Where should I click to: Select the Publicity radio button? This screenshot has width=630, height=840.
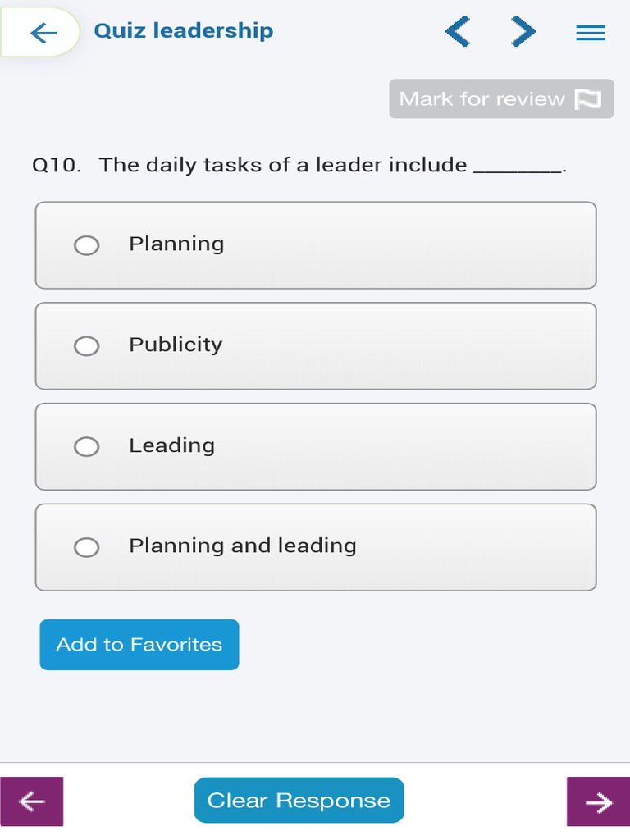click(x=86, y=346)
